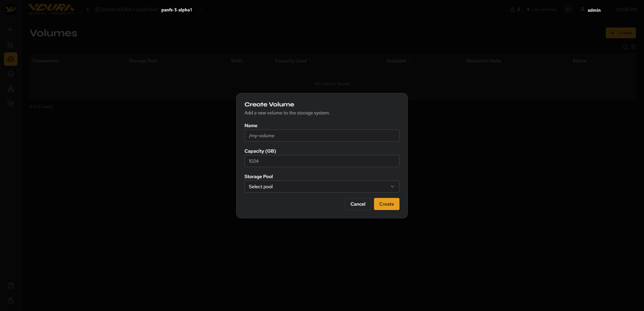Open the health stethoscope sidebar icon
Viewport: 644px width, 311px height.
point(11,103)
